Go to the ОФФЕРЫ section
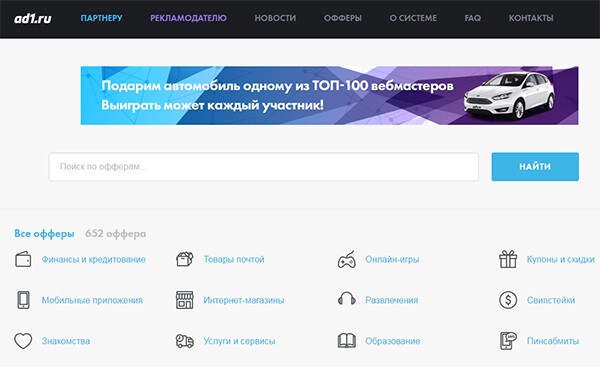 (x=342, y=18)
